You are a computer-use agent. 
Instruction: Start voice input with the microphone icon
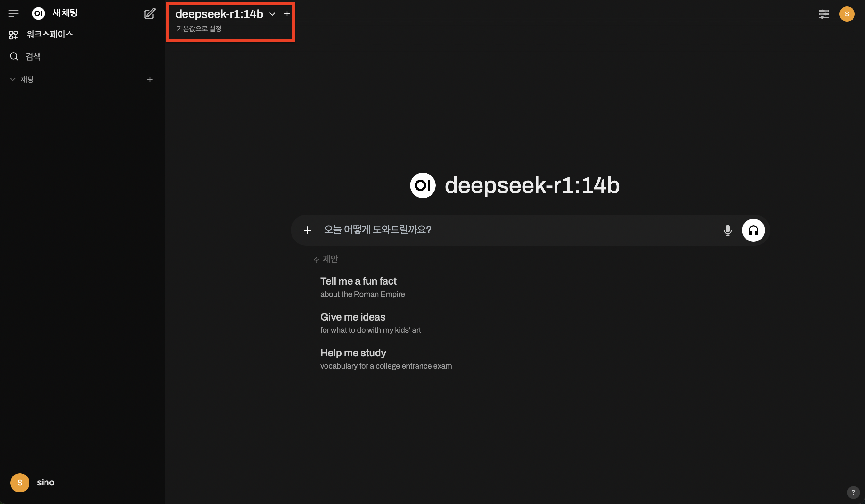[727, 230]
